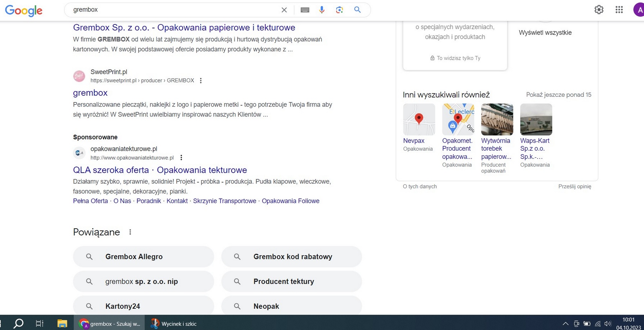Open more options for SweetPrint result

pos(201,81)
